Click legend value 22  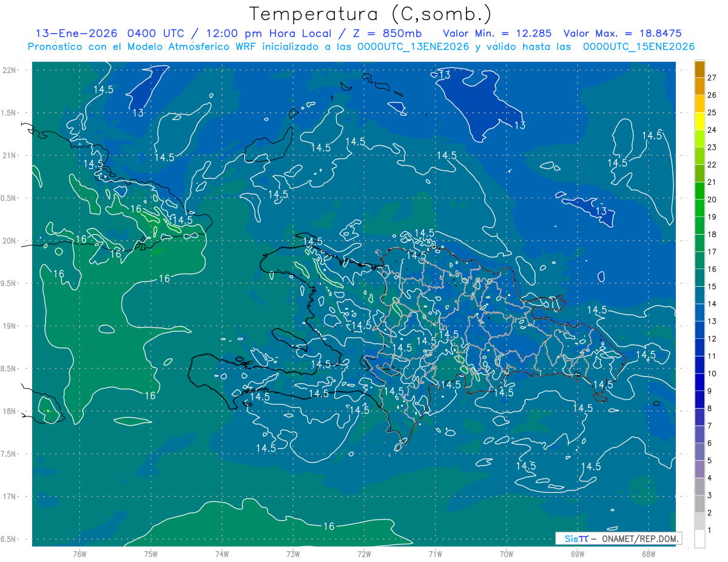click(712, 165)
